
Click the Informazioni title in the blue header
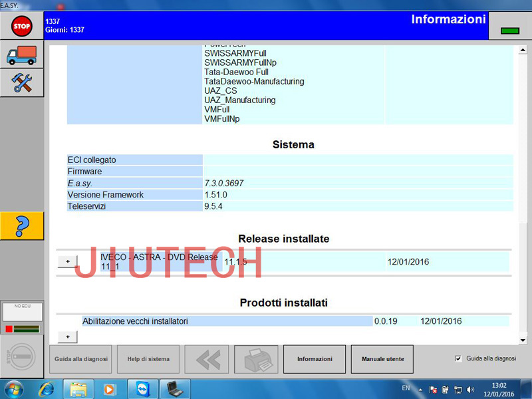pyautogui.click(x=448, y=19)
